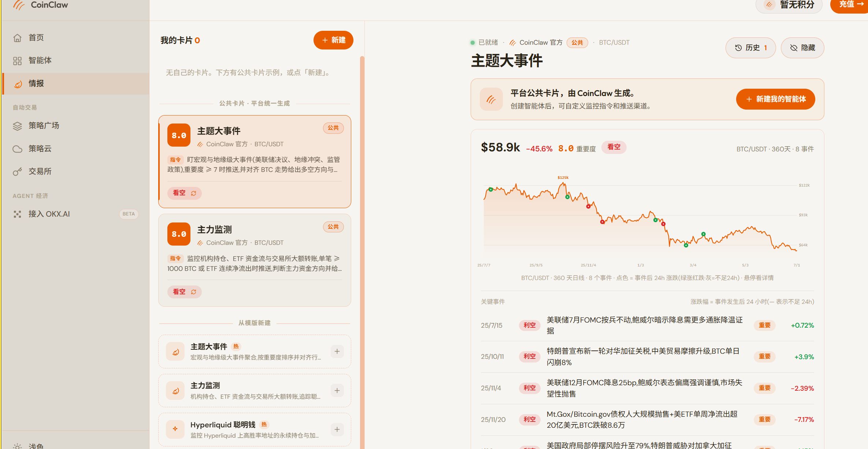The width and height of the screenshot is (868, 449).
Task: Select the 主力监测 public card
Action: [255, 260]
